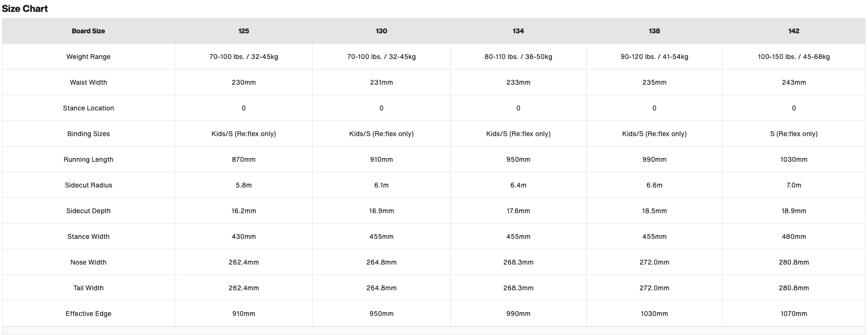The height and width of the screenshot is (335, 868).
Task: Click the Tail Width row label
Action: pyautogui.click(x=88, y=288)
